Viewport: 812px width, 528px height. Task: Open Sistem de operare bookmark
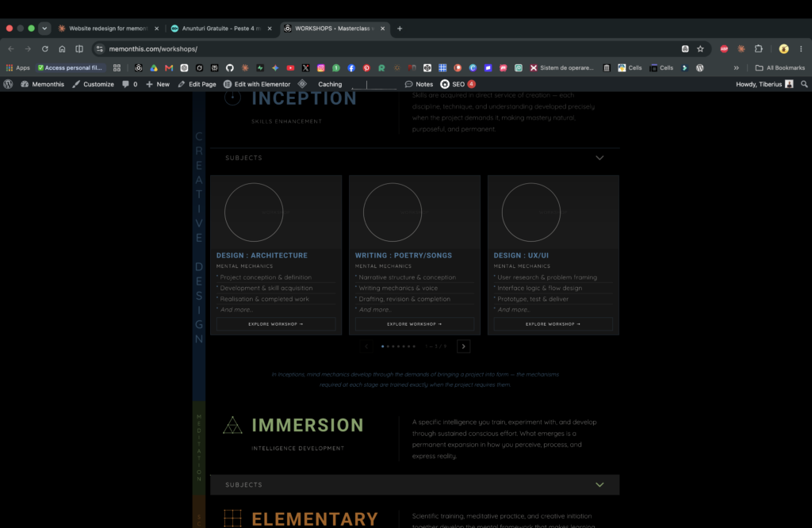click(x=562, y=68)
